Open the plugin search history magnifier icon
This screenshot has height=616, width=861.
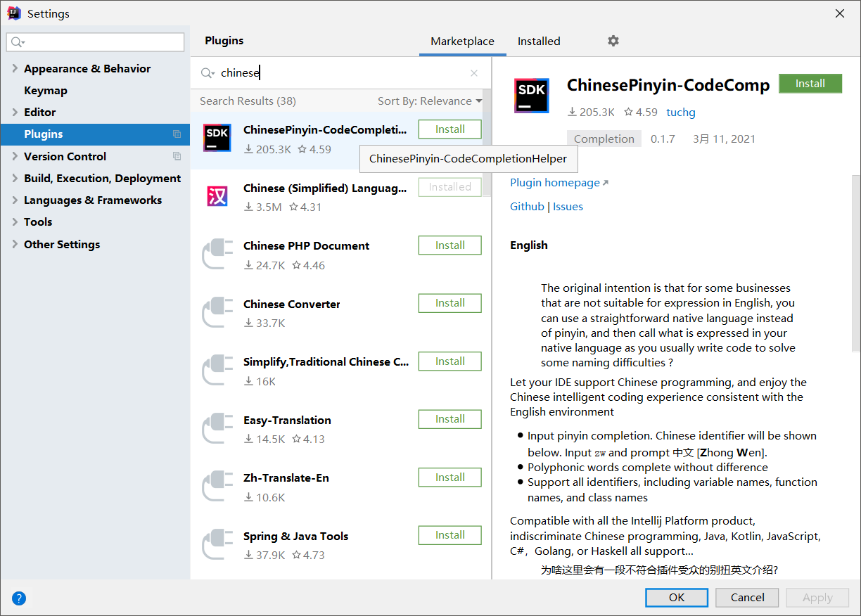pos(208,73)
